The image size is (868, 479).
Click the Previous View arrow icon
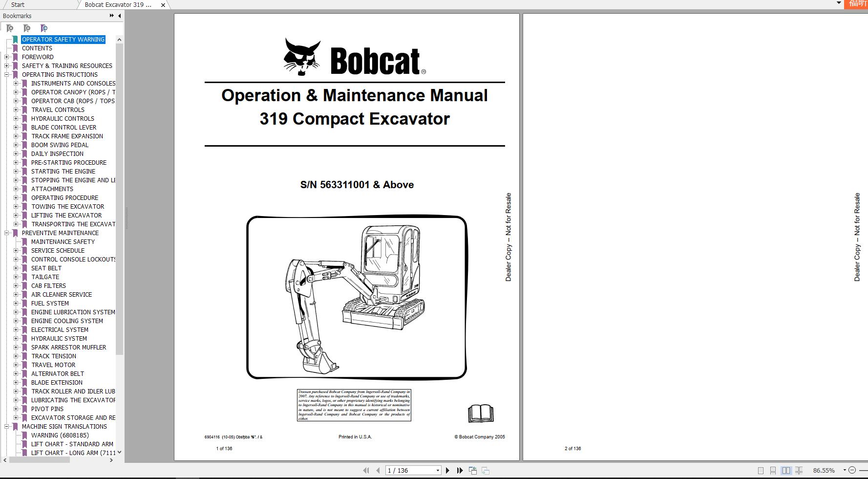click(473, 470)
